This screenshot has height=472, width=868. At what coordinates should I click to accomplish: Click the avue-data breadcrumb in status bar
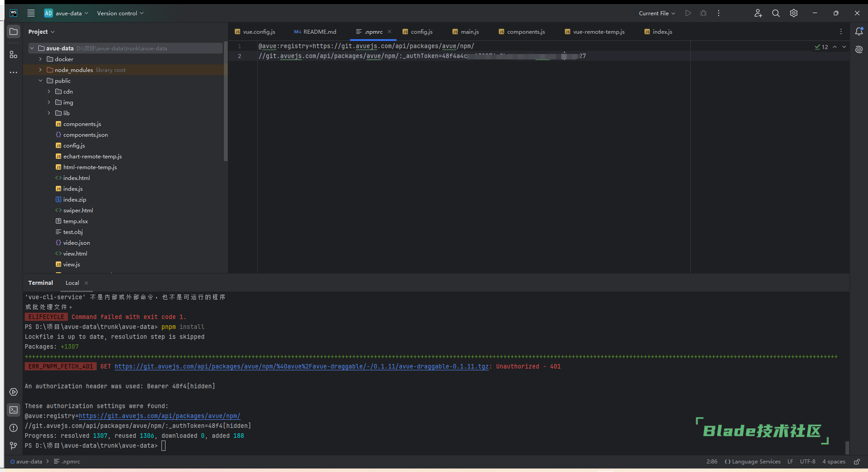tap(26, 462)
